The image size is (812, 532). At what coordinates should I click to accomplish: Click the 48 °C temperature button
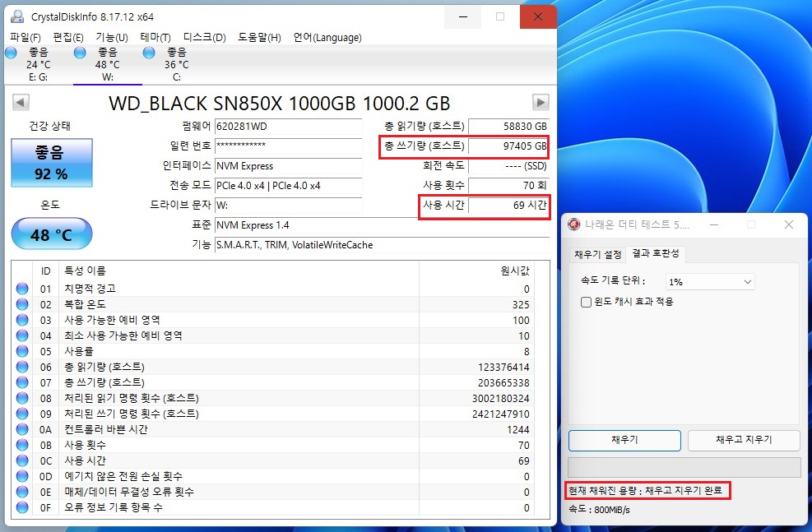coord(52,234)
